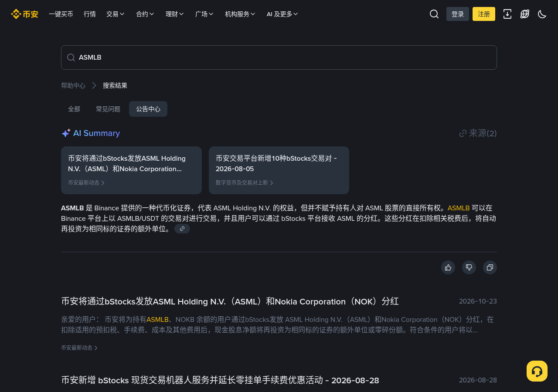Open result title 币安将通过bStocks发放ASML...分红
Screen dimensions: 558x392
[230, 301]
